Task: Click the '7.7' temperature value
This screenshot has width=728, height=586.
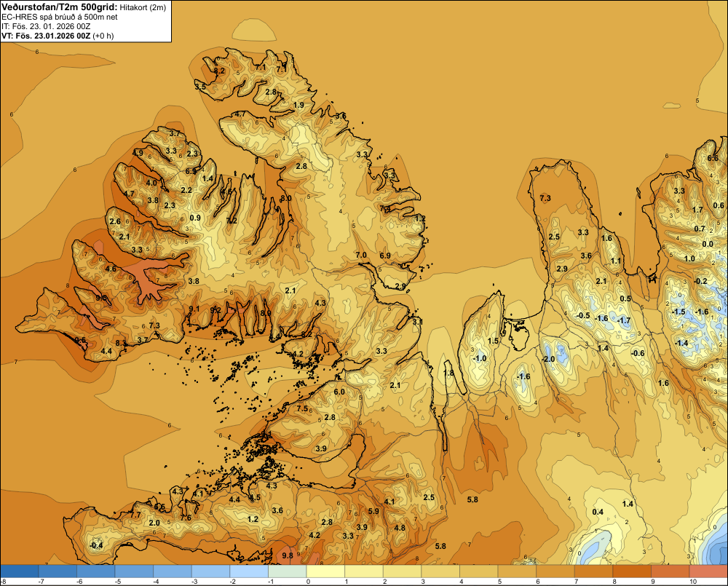Action: click(x=135, y=515)
